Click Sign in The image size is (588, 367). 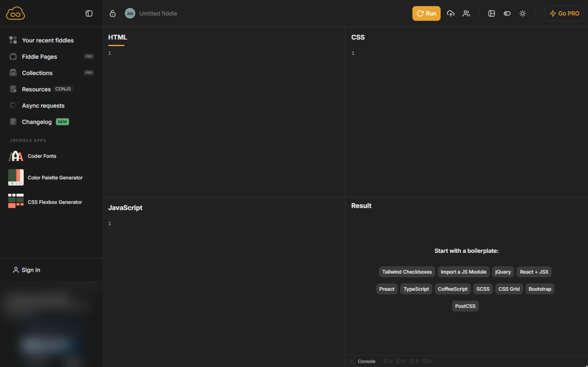pyautogui.click(x=26, y=270)
